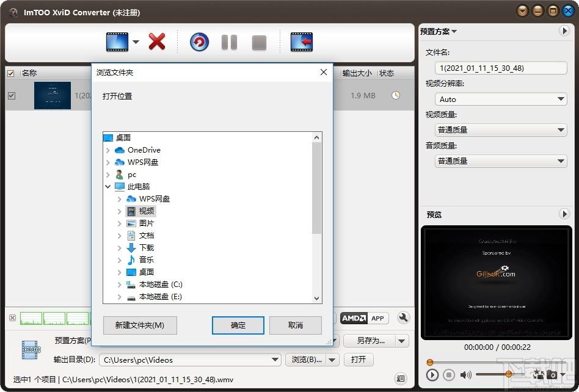Close the 浏览文件夹 dialog with the X
579x392 pixels.
pyautogui.click(x=324, y=72)
